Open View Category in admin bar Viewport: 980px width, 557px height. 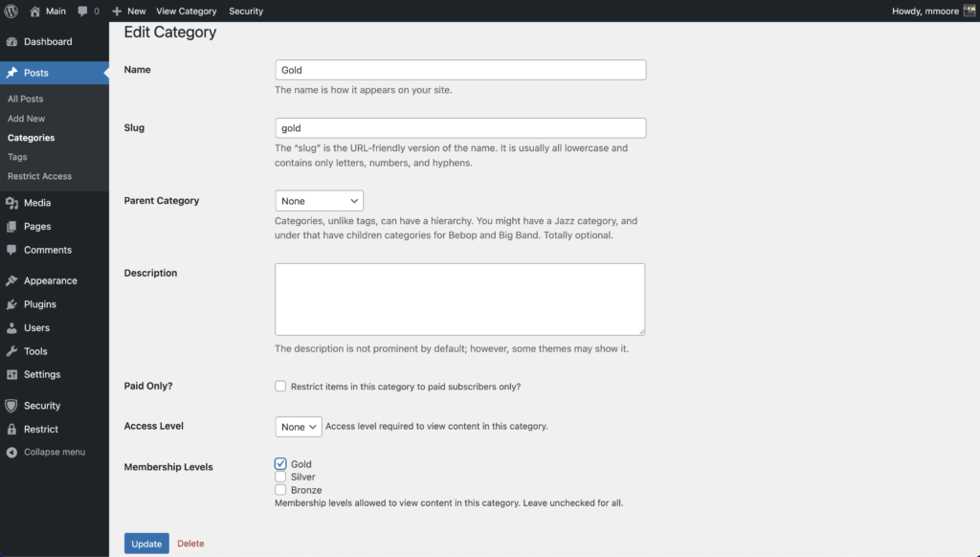coord(187,11)
